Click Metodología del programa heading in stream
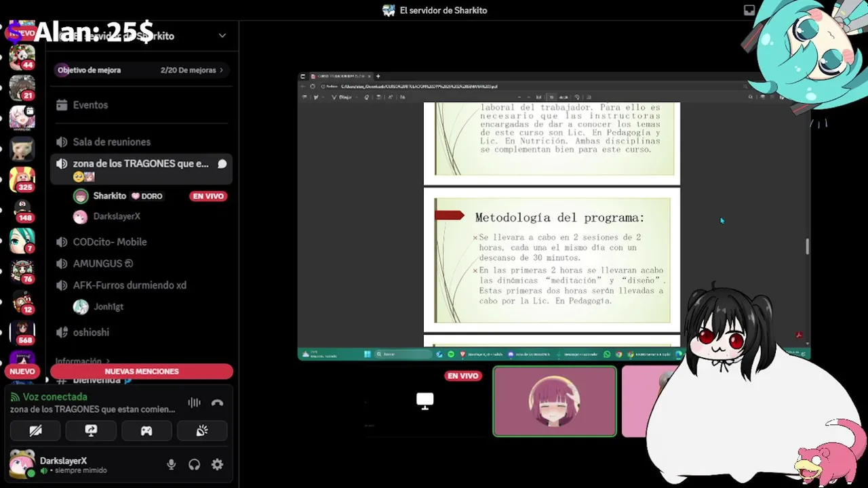The width and height of the screenshot is (868, 488). (559, 218)
